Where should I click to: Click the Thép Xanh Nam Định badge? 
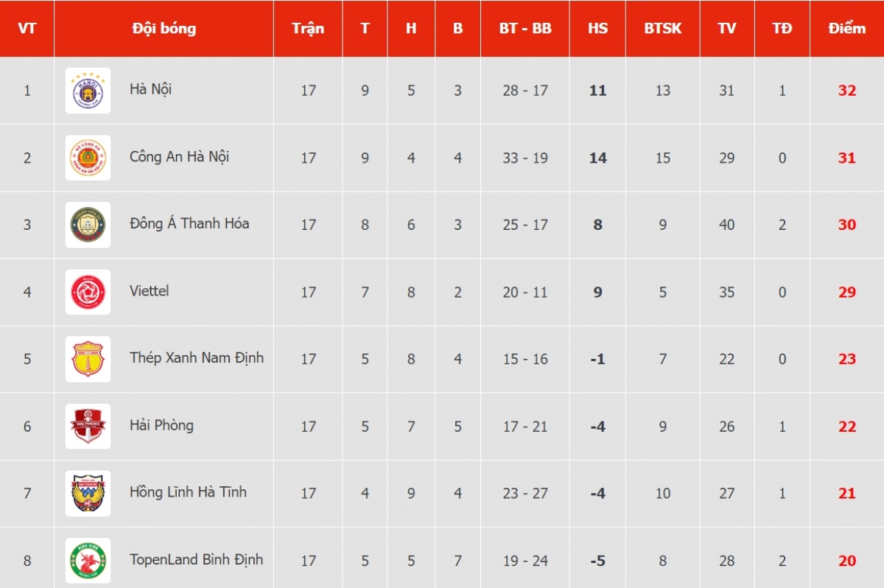[x=88, y=359]
